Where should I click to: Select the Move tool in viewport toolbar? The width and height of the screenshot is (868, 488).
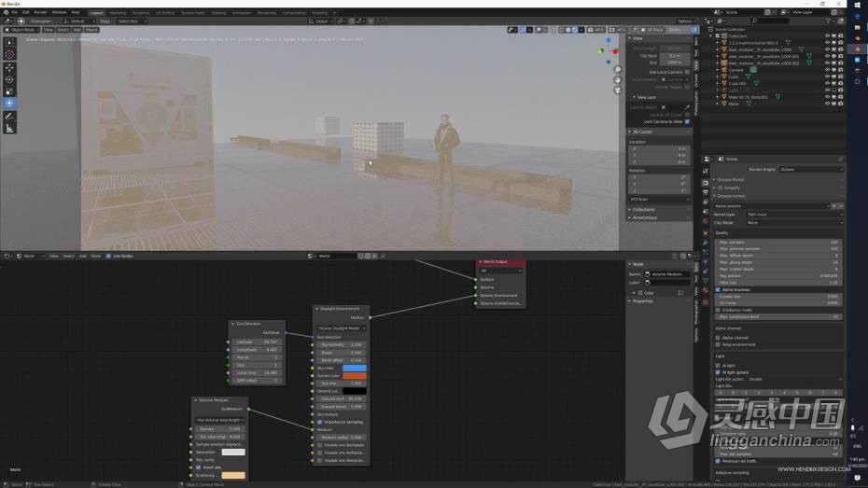coord(9,67)
